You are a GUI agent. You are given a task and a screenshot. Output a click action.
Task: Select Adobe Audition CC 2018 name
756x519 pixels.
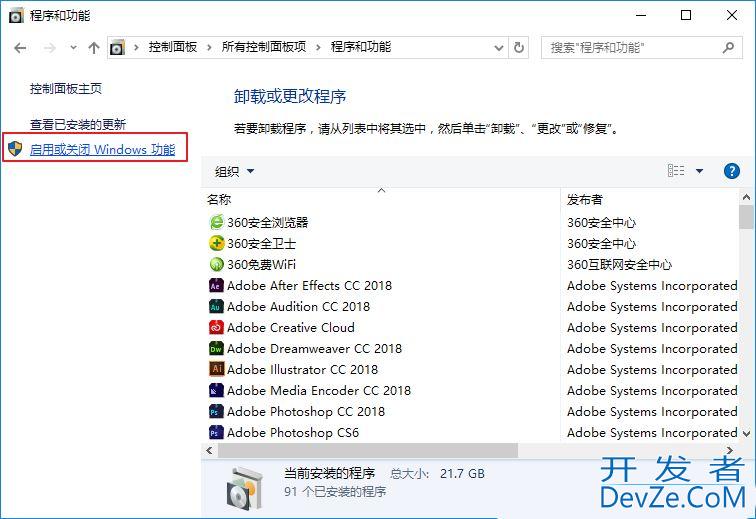click(298, 306)
